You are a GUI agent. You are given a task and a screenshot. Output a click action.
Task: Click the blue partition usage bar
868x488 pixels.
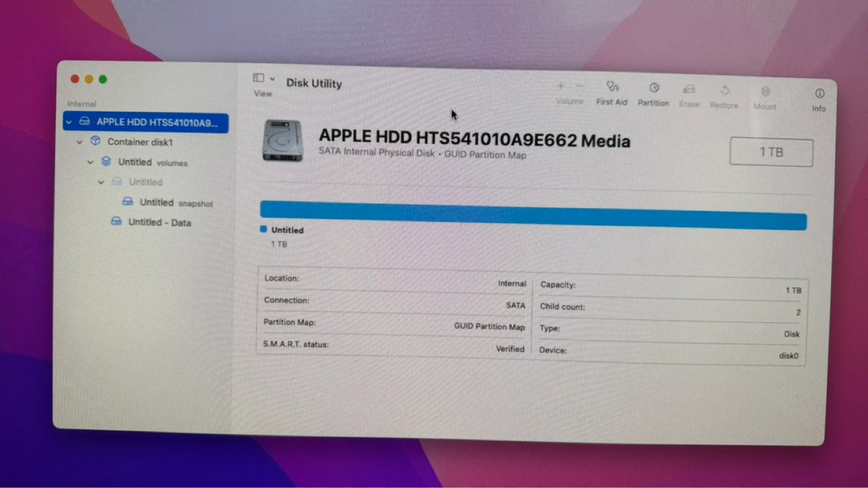click(x=533, y=215)
